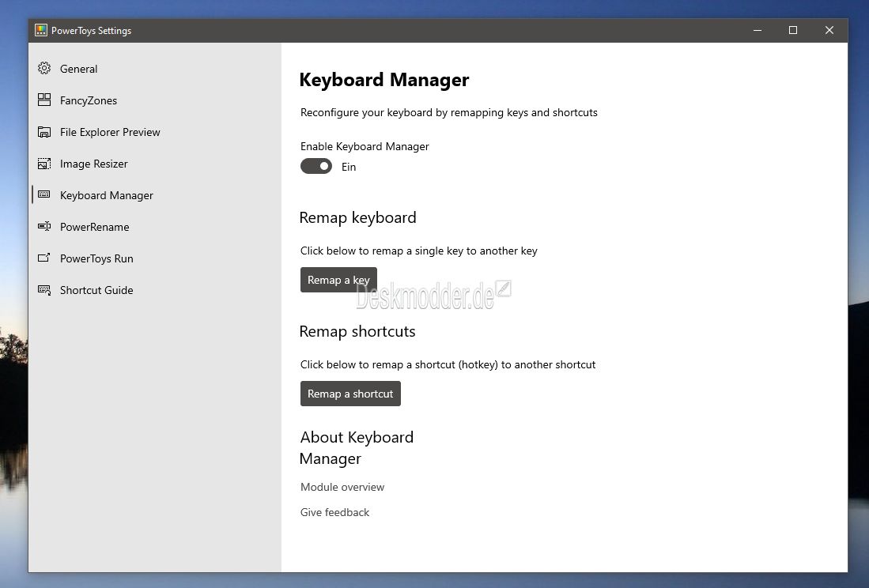The width and height of the screenshot is (869, 588).
Task: Open the General settings page
Action: pos(155,69)
